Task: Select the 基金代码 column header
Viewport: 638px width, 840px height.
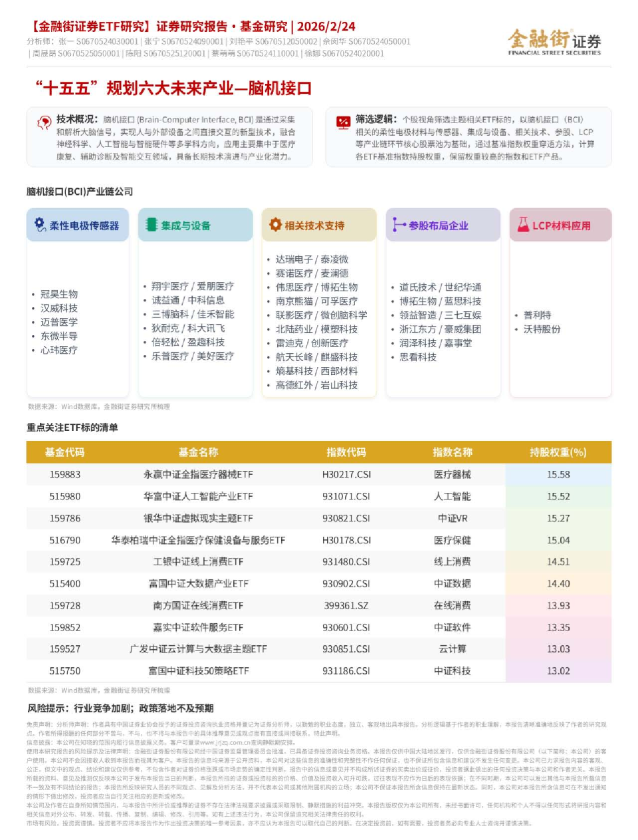Action: (64, 452)
